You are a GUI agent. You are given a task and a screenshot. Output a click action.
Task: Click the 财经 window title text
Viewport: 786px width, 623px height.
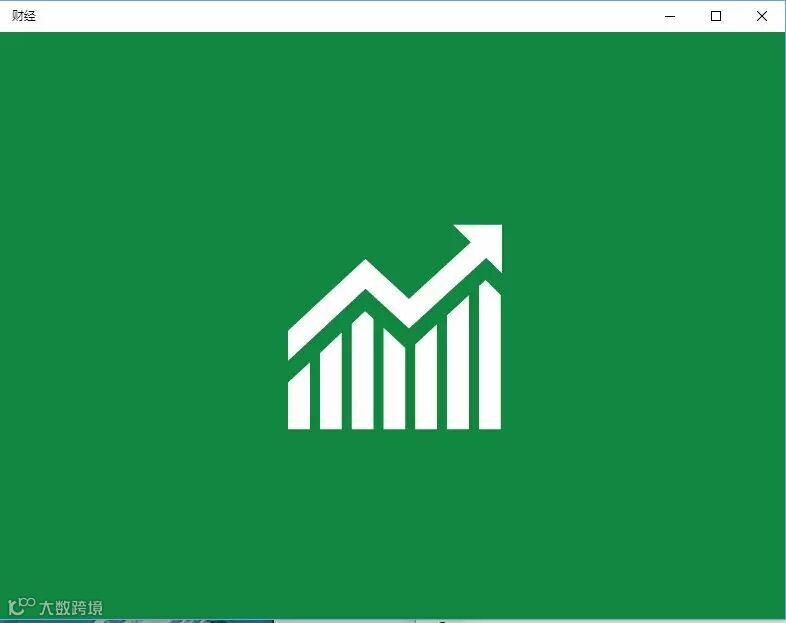point(24,16)
